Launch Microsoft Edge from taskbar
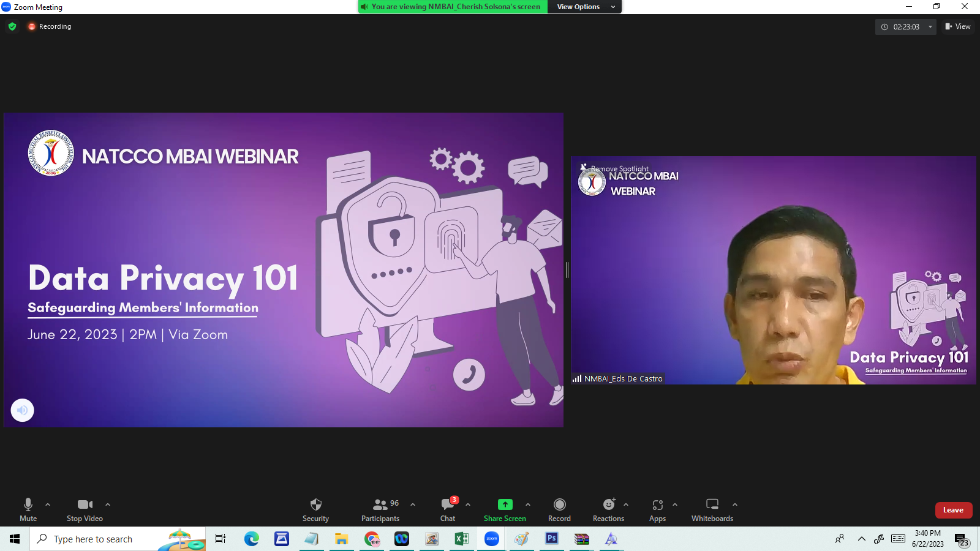This screenshot has width=980, height=551. [x=251, y=539]
